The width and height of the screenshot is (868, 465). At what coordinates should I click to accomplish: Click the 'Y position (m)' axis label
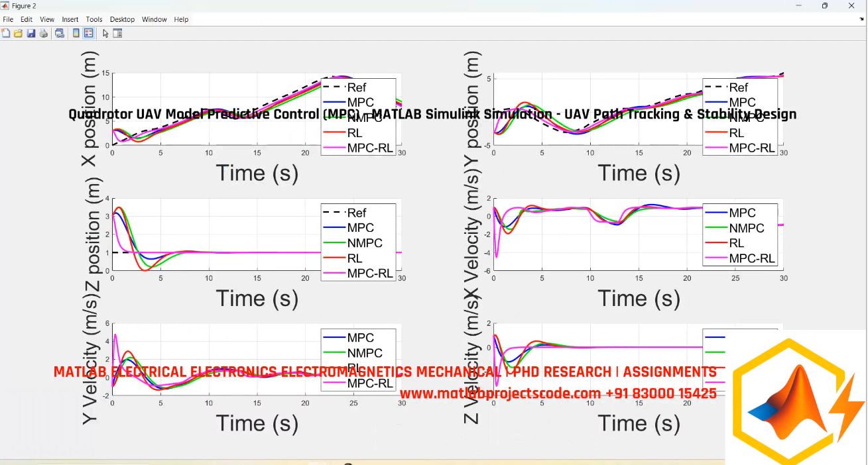click(x=471, y=109)
